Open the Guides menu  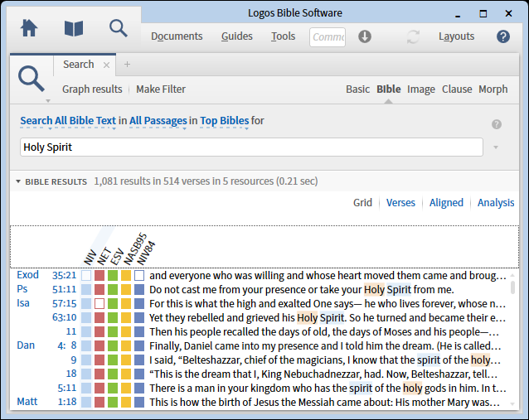pyautogui.click(x=236, y=36)
